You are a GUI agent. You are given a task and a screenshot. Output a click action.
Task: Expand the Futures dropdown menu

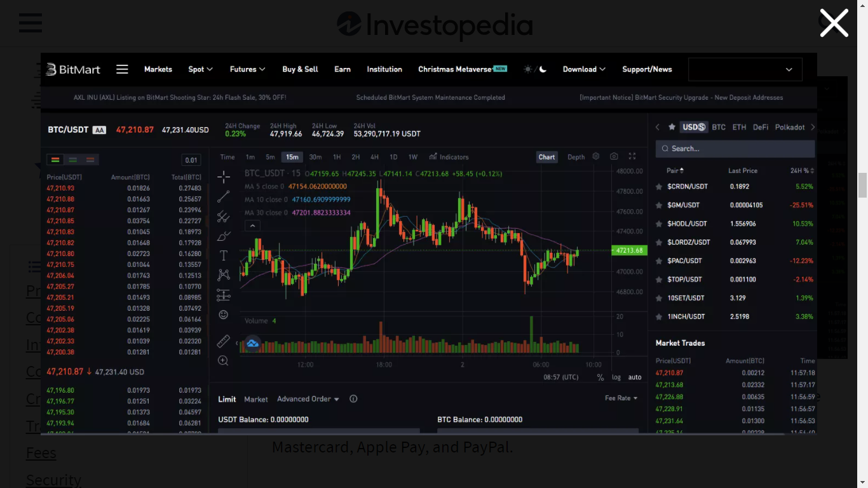coord(247,69)
